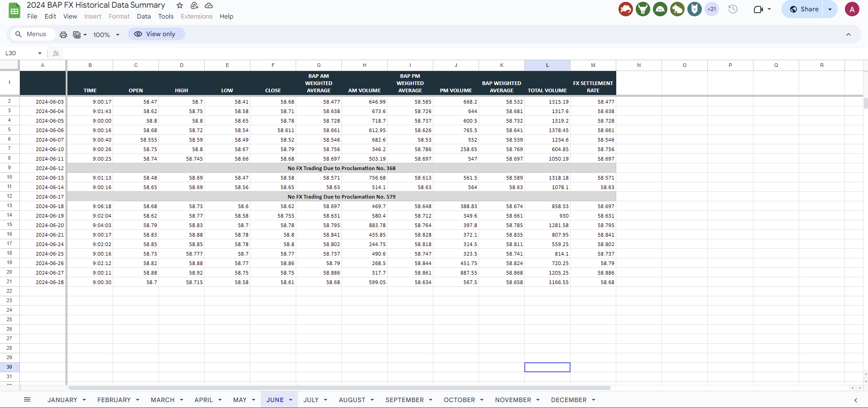The height and width of the screenshot is (408, 868).
Task: Switch to the MARCH sheet tab
Action: pos(163,400)
